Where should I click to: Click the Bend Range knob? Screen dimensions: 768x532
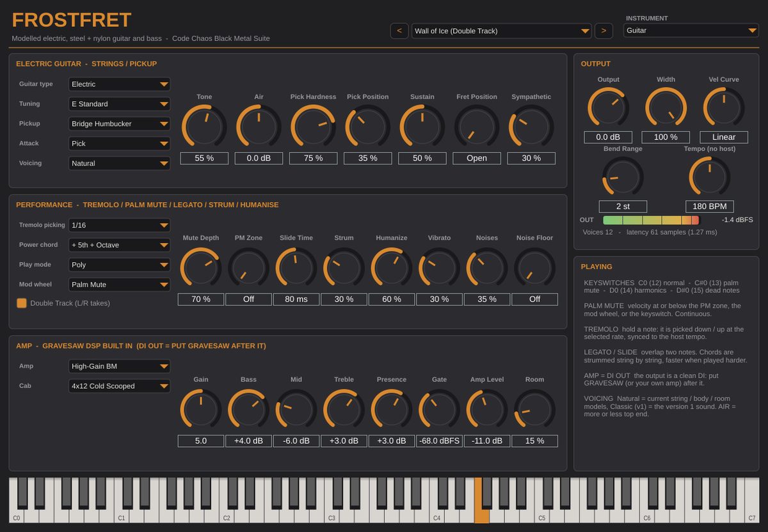pos(623,176)
